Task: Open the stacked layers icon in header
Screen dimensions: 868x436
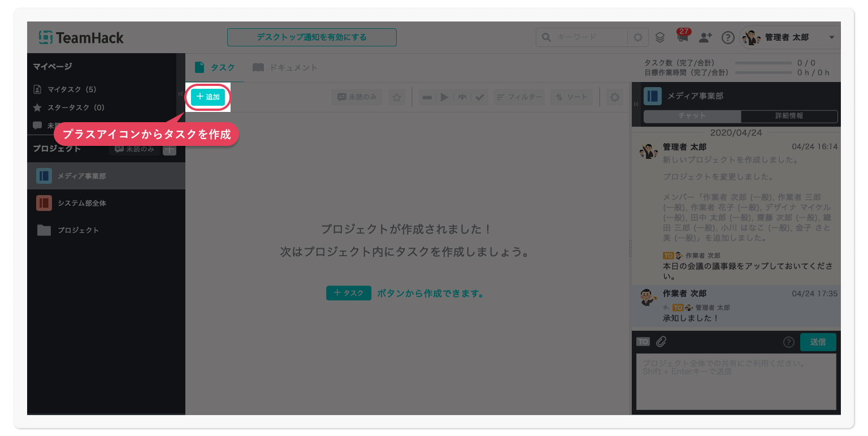Action: click(x=659, y=37)
